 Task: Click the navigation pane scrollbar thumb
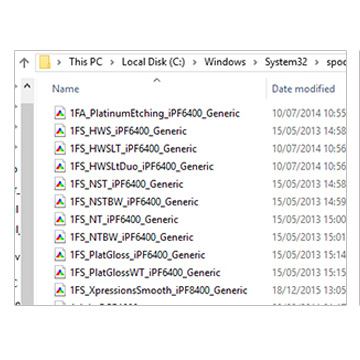coord(27,203)
